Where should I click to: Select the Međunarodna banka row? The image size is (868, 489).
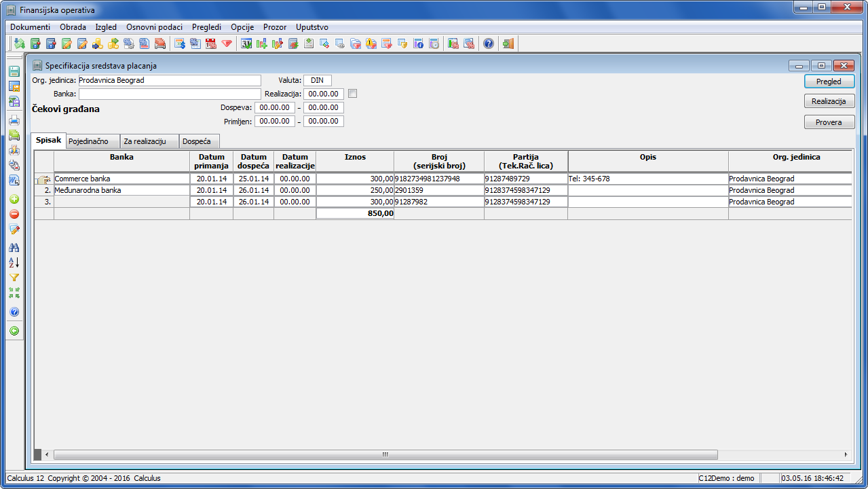point(442,190)
